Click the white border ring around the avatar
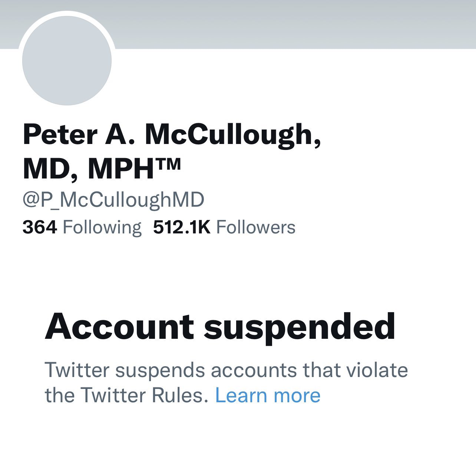476x462 pixels. click(x=67, y=14)
